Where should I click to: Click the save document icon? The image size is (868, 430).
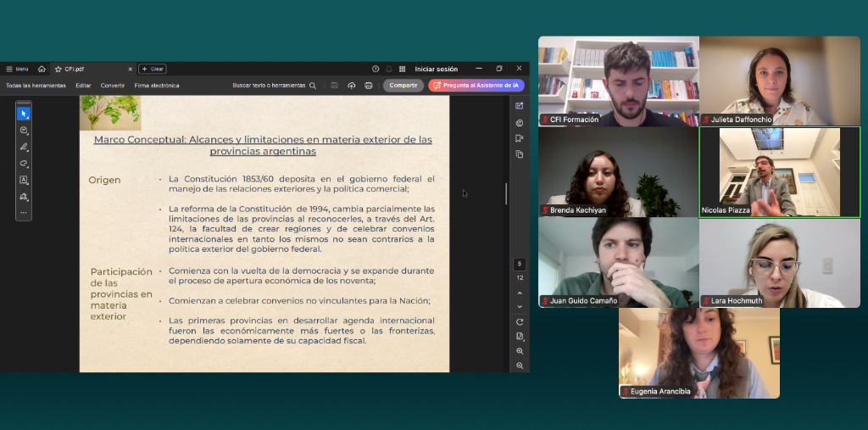click(334, 86)
